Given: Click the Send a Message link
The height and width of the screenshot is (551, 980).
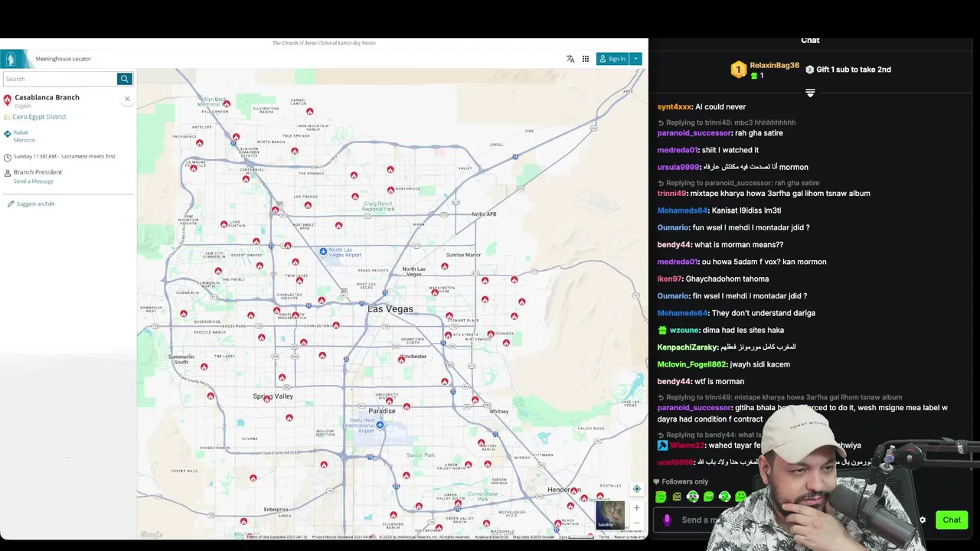Looking at the screenshot, I should click(33, 181).
